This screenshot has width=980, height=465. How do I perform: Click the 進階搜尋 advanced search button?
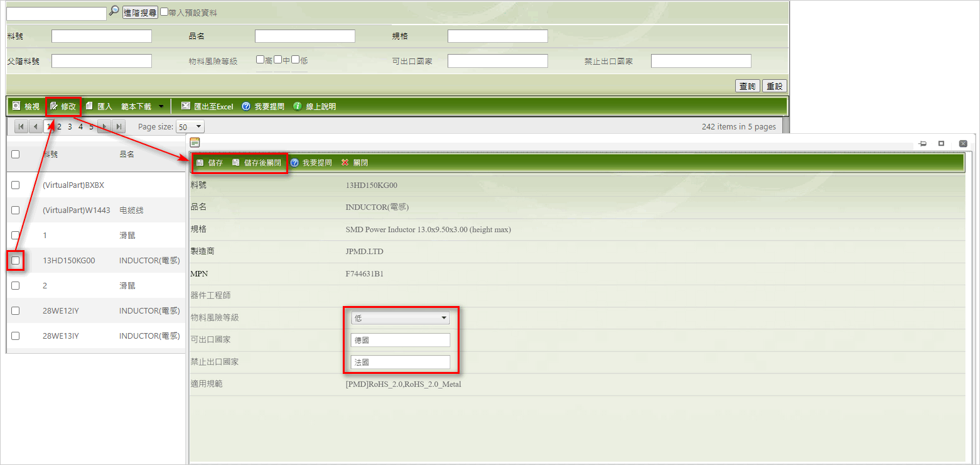pyautogui.click(x=140, y=13)
